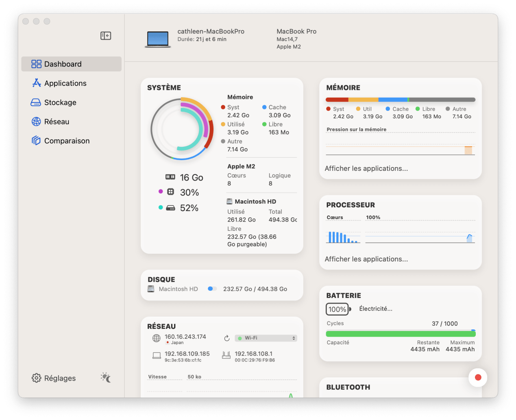
Task: Open Réglages settings
Action: (54, 378)
